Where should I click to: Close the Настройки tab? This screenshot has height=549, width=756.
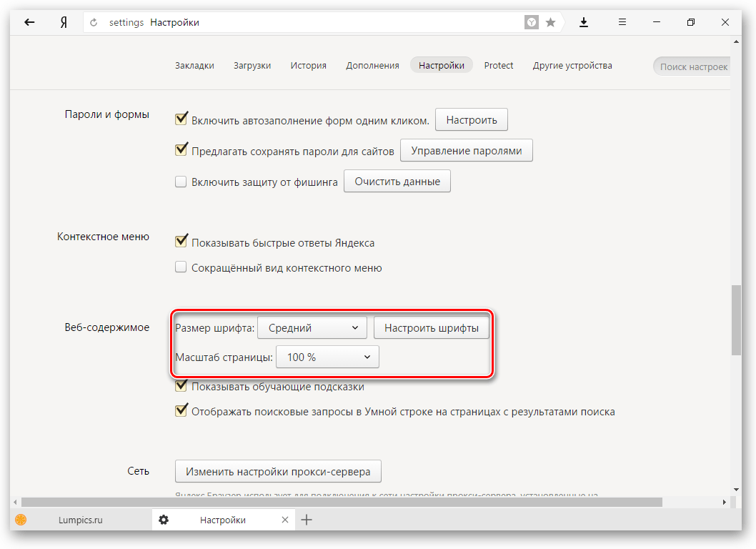pyautogui.click(x=285, y=520)
